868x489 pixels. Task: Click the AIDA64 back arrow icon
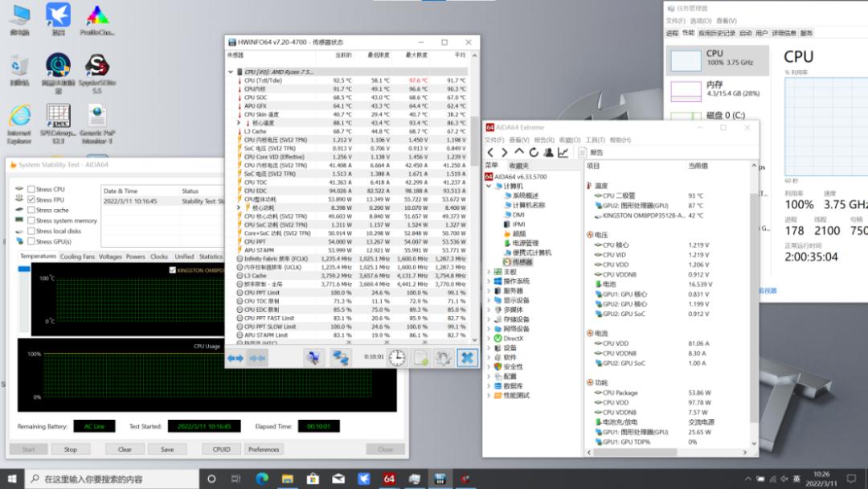(x=490, y=152)
